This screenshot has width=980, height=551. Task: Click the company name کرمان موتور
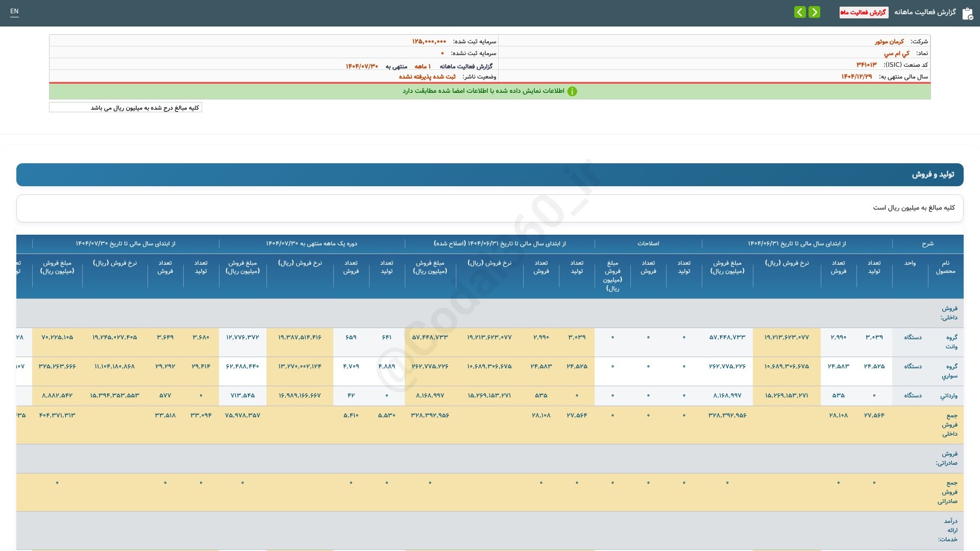point(889,41)
